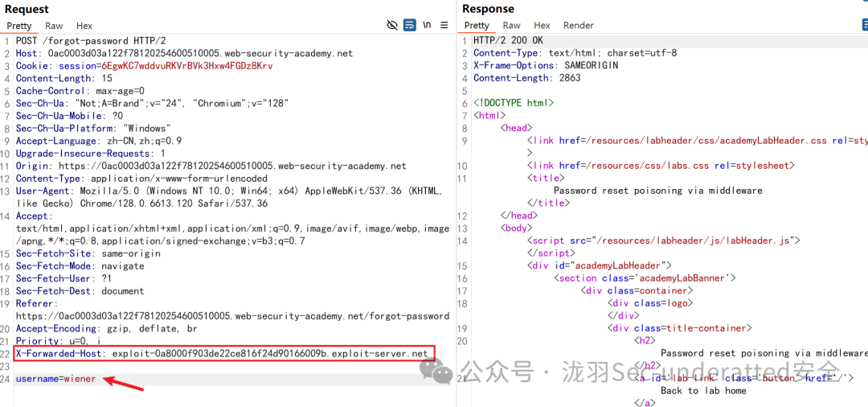This screenshot has height=407, width=868.
Task: Click the Content-Length: 2863 response header
Action: tap(527, 78)
